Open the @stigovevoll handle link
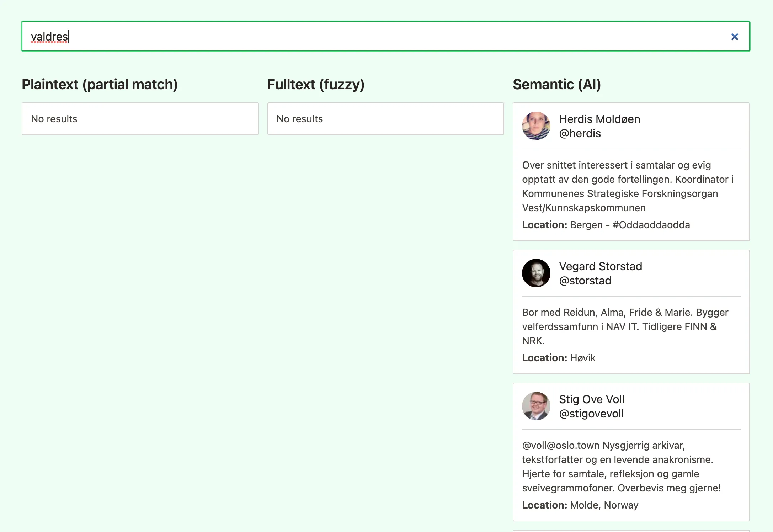This screenshot has height=532, width=773. 591,413
